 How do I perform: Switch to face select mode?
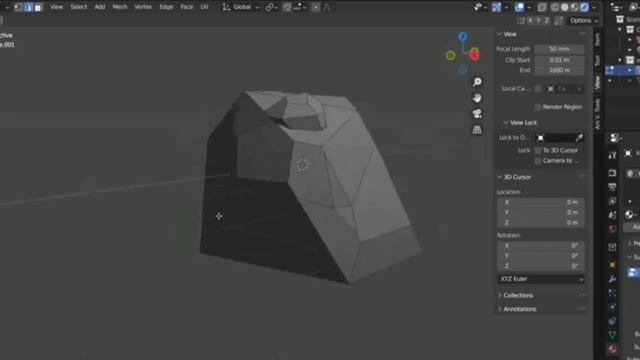(38, 7)
